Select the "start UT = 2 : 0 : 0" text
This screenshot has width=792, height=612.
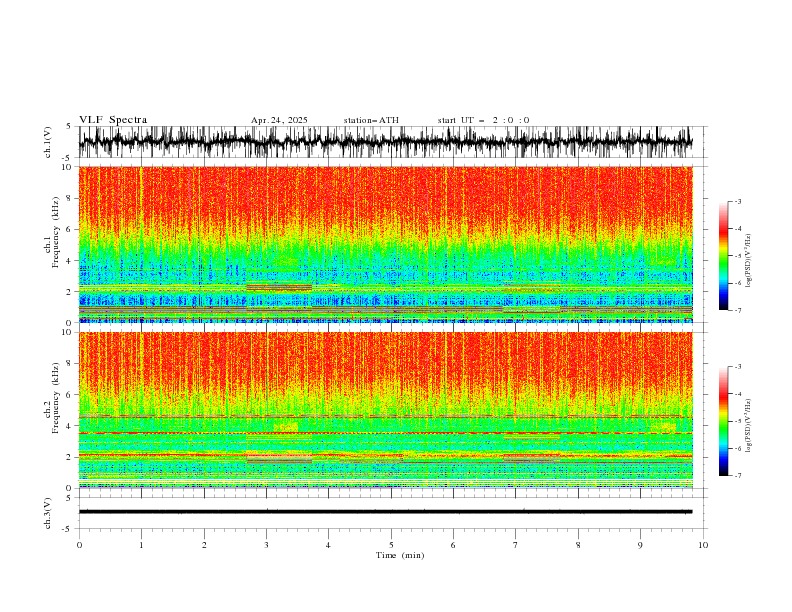[x=483, y=120]
